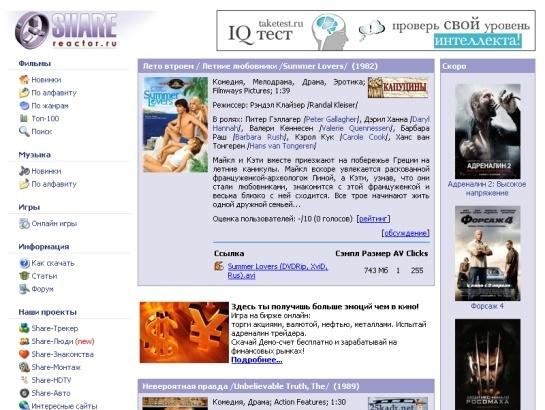Click the Адреналин 2: Высокое напряжение caption link
The width and height of the screenshot is (545, 410).
[487, 188]
